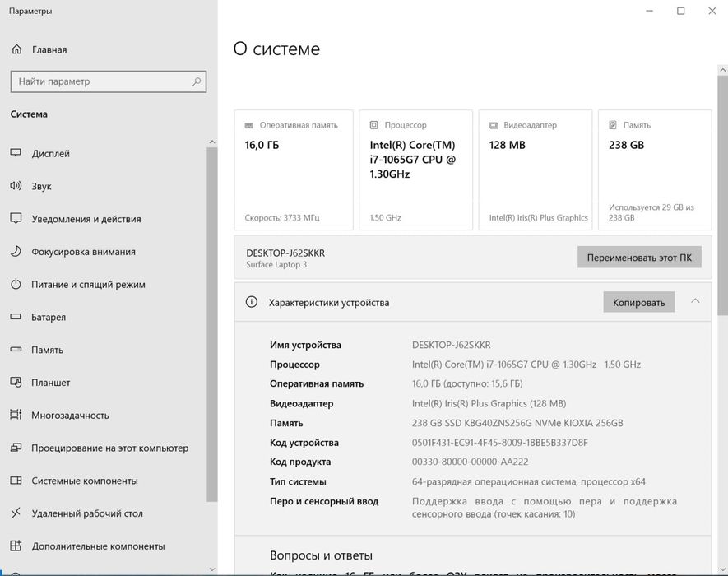This screenshot has height=576, width=728.
Task: Click the Home icon next to Главная
Action: click(x=16, y=49)
